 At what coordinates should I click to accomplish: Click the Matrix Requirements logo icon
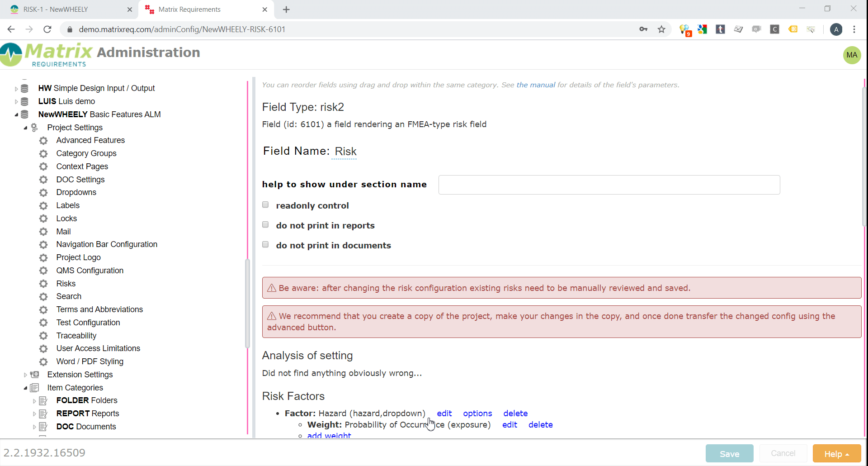(11, 54)
